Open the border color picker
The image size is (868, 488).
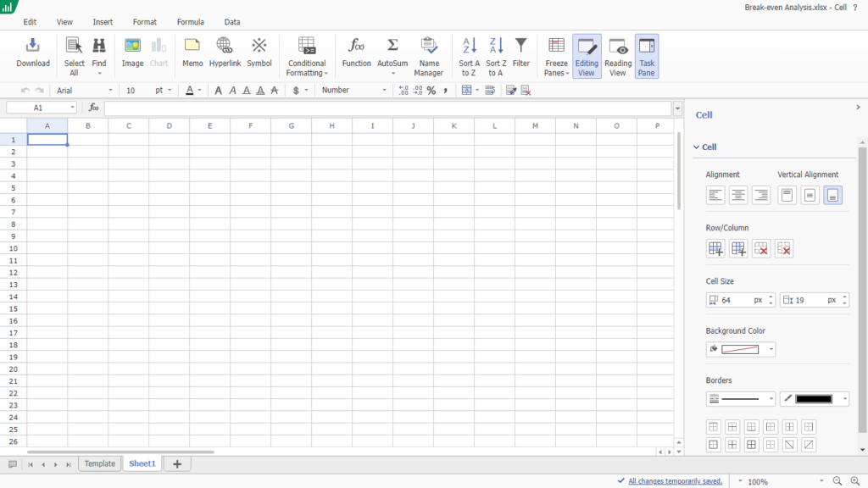[x=815, y=399]
